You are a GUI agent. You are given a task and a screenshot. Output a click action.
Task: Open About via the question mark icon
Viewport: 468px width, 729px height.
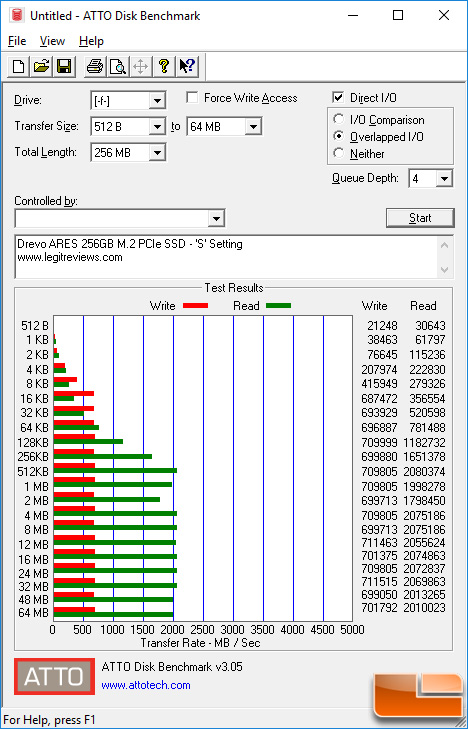(164, 66)
